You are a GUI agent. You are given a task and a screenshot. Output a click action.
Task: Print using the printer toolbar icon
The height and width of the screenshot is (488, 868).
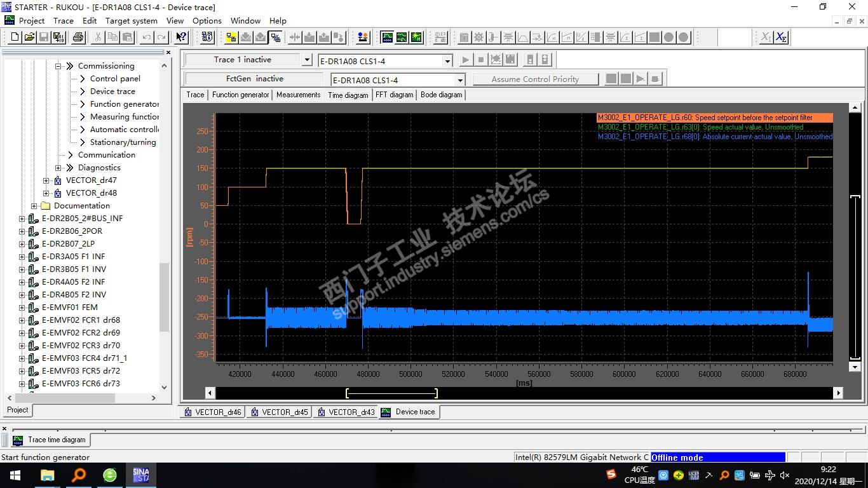click(78, 37)
